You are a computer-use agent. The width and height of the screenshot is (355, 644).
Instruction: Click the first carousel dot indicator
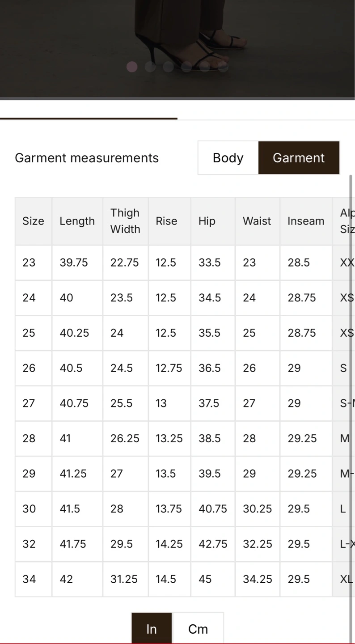[132, 67]
